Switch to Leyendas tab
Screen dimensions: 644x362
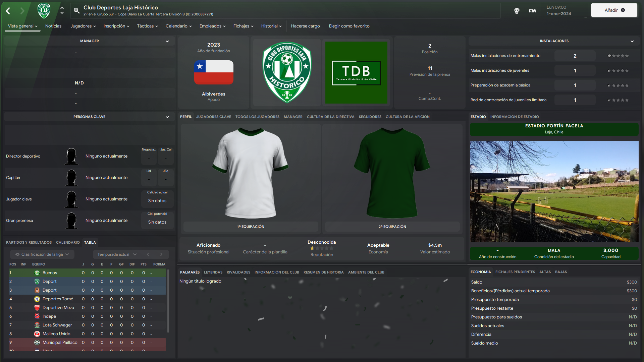(213, 272)
